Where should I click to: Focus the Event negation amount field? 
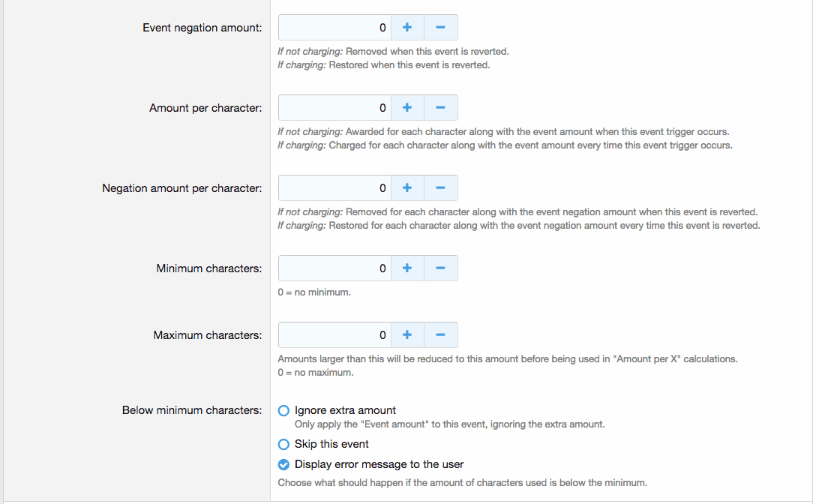coord(334,28)
